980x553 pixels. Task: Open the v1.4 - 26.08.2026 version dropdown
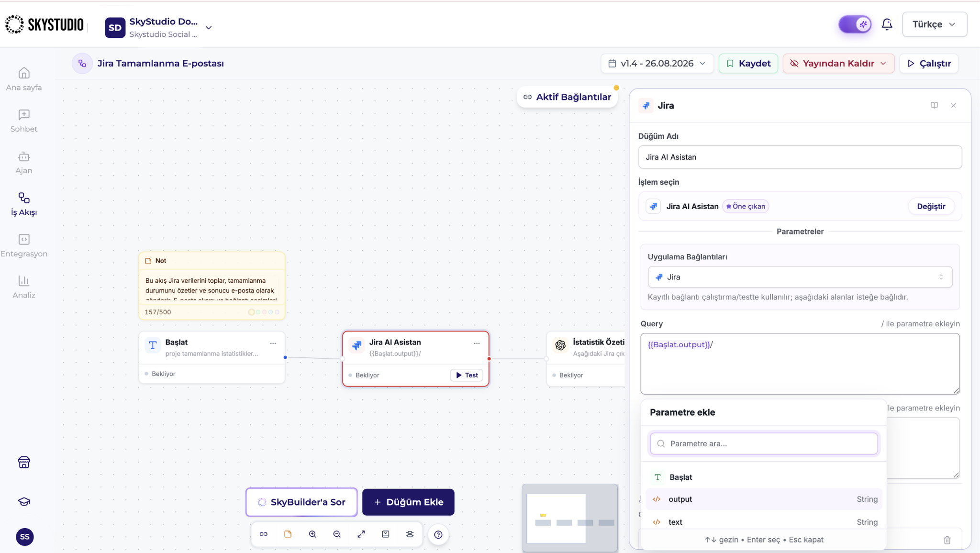[657, 64]
